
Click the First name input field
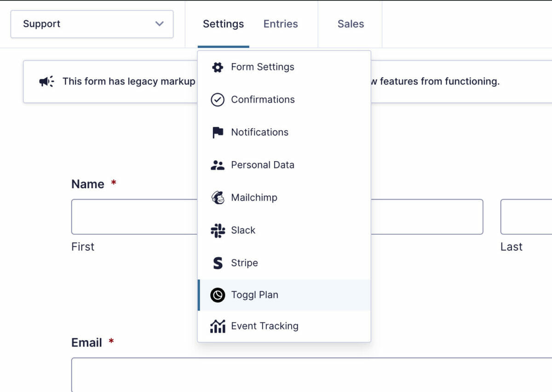pos(134,217)
